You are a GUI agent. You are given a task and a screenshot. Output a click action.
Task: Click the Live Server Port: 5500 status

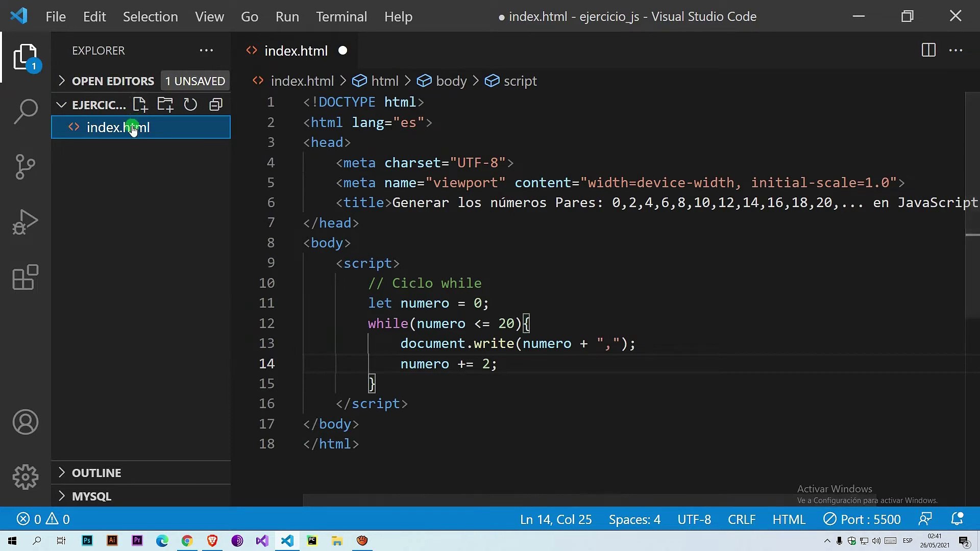[862, 519]
